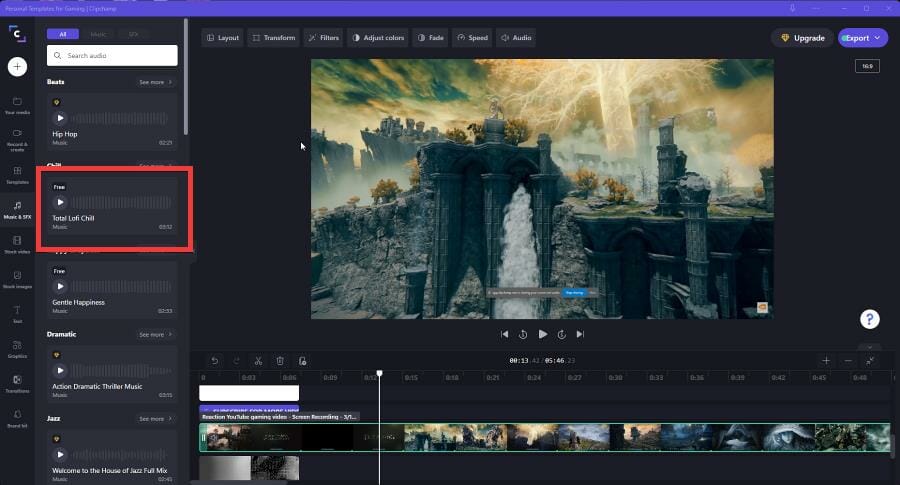This screenshot has width=900, height=485.
Task: Click See more next to Beats
Action: [156, 82]
